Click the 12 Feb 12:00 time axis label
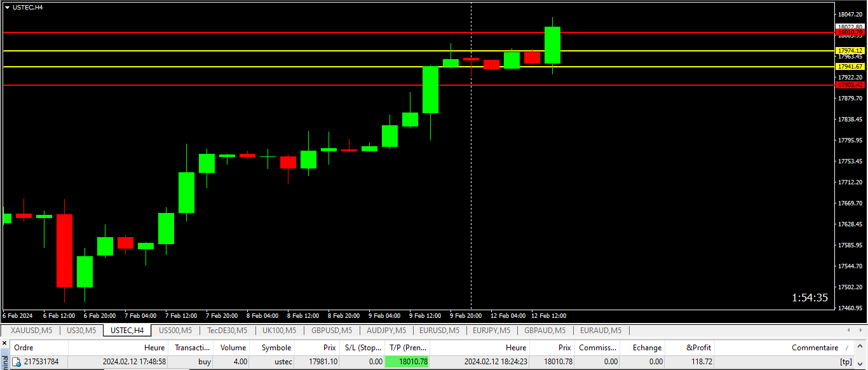 click(548, 315)
